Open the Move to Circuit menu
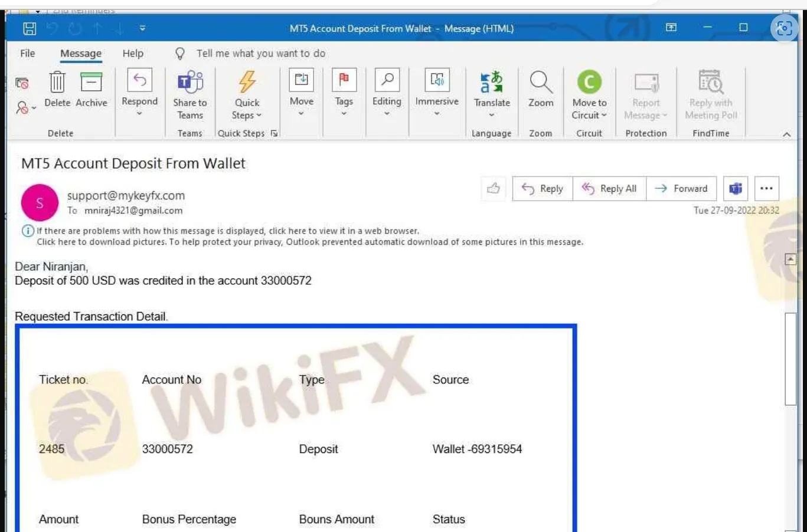 pos(589,95)
